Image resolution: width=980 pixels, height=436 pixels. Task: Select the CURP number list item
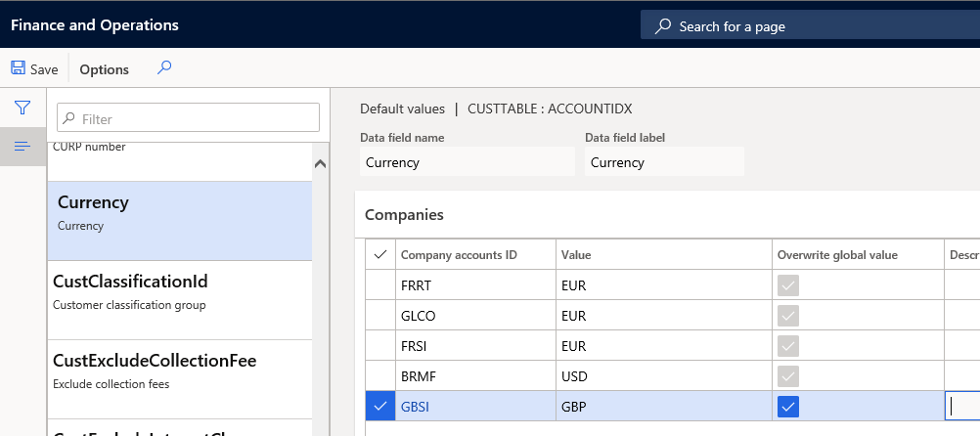[180, 161]
